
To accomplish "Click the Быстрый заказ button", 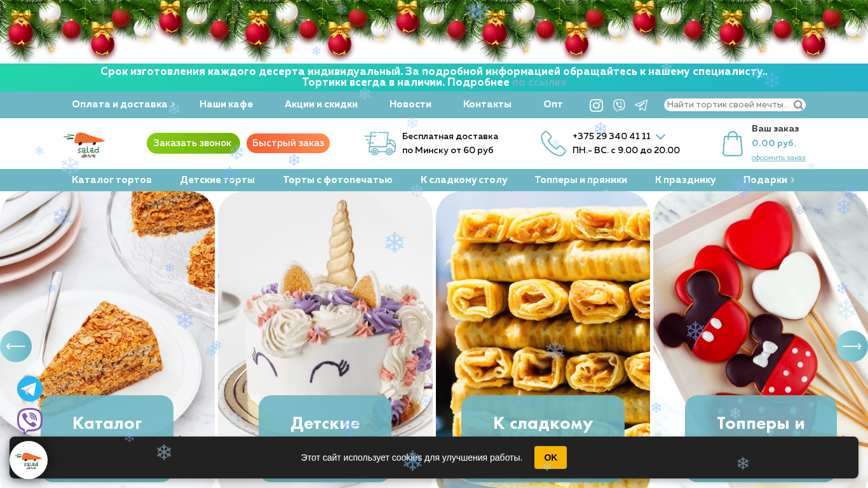I will [x=288, y=143].
